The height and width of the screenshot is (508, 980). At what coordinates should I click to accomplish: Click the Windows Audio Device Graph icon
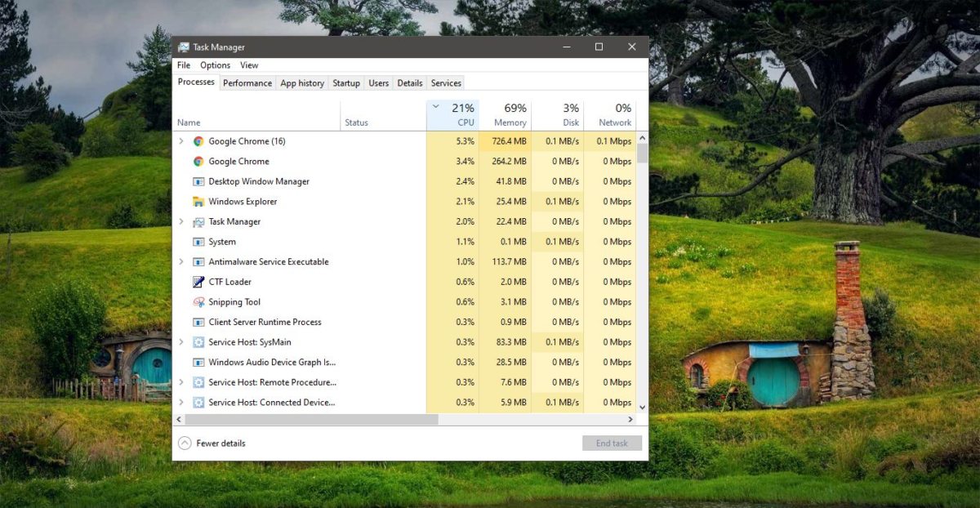(x=198, y=362)
